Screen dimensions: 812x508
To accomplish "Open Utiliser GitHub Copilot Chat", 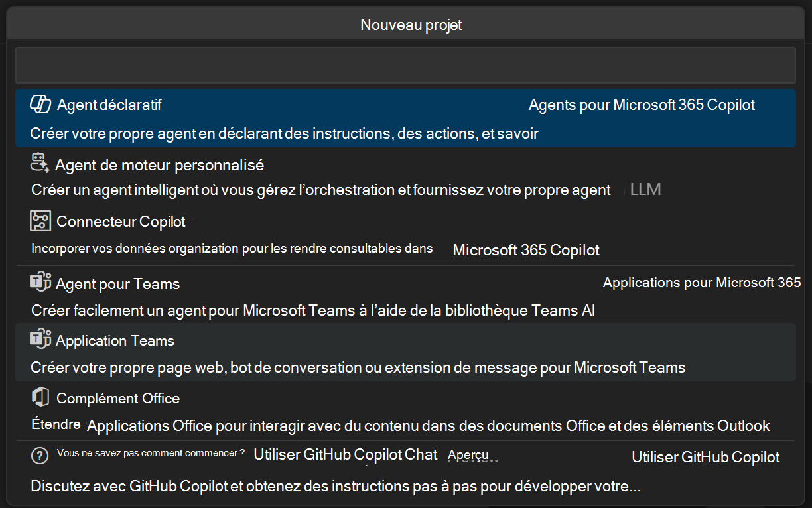I will click(x=346, y=454).
